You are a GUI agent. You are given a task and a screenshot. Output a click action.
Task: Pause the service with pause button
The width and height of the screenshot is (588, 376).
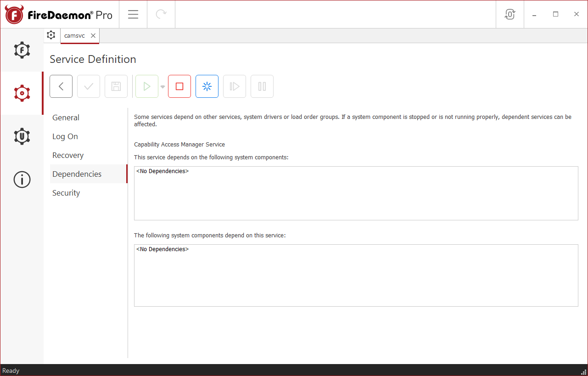262,86
